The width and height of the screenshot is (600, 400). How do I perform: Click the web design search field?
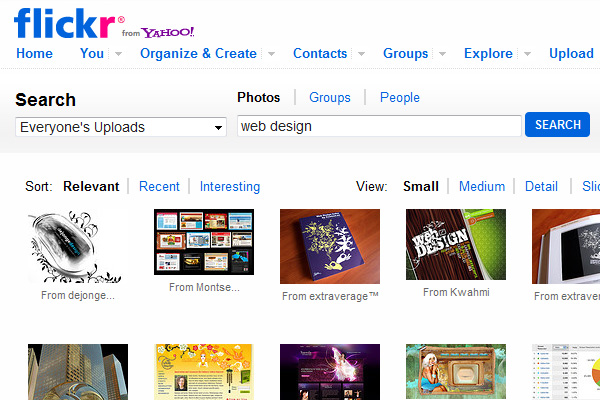point(379,126)
